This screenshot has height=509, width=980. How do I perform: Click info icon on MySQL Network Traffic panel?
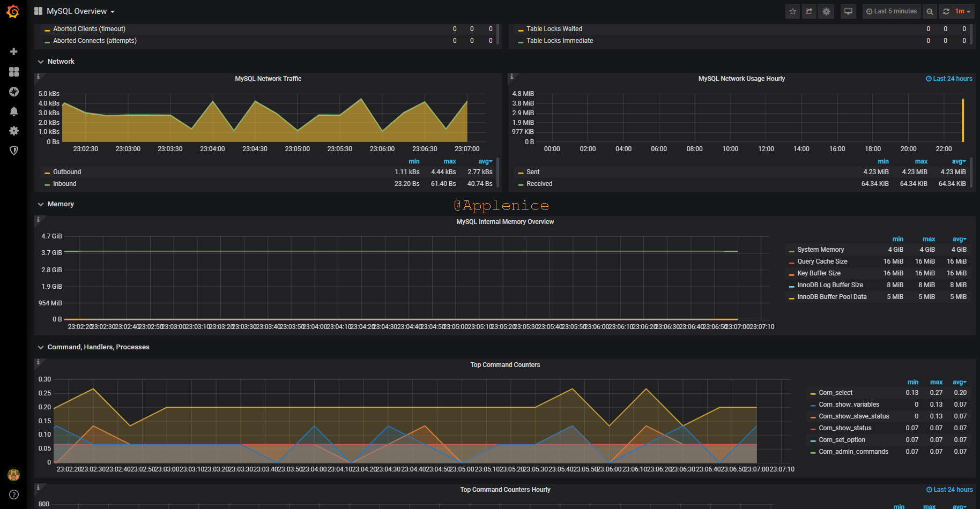[x=38, y=77]
